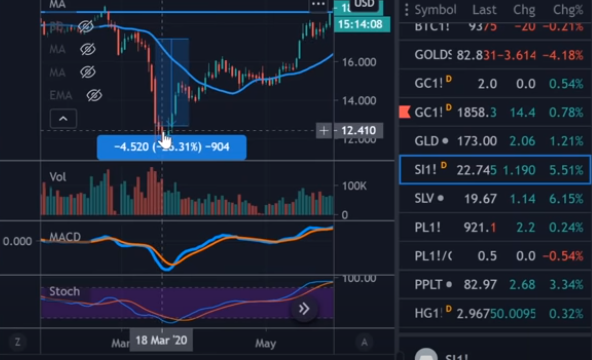This screenshot has width=592, height=360.
Task: Toggle visibility of the third MA indicator
Action: pos(88,72)
